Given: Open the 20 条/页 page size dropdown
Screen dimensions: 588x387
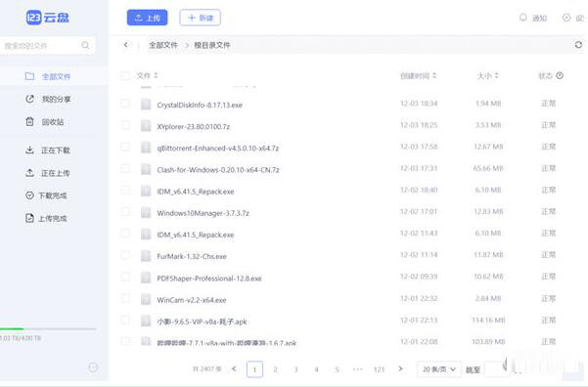Looking at the screenshot, I should pyautogui.click(x=438, y=369).
